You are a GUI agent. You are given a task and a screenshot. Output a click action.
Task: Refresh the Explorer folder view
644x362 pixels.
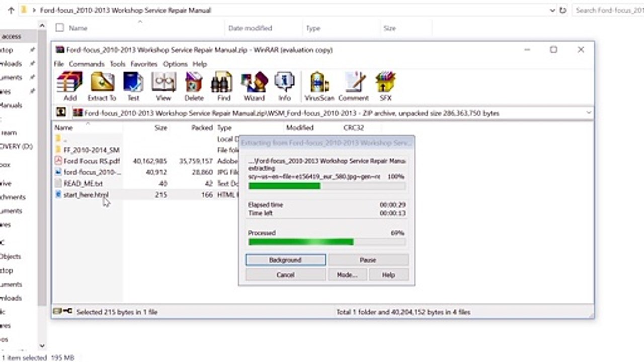coord(563,10)
